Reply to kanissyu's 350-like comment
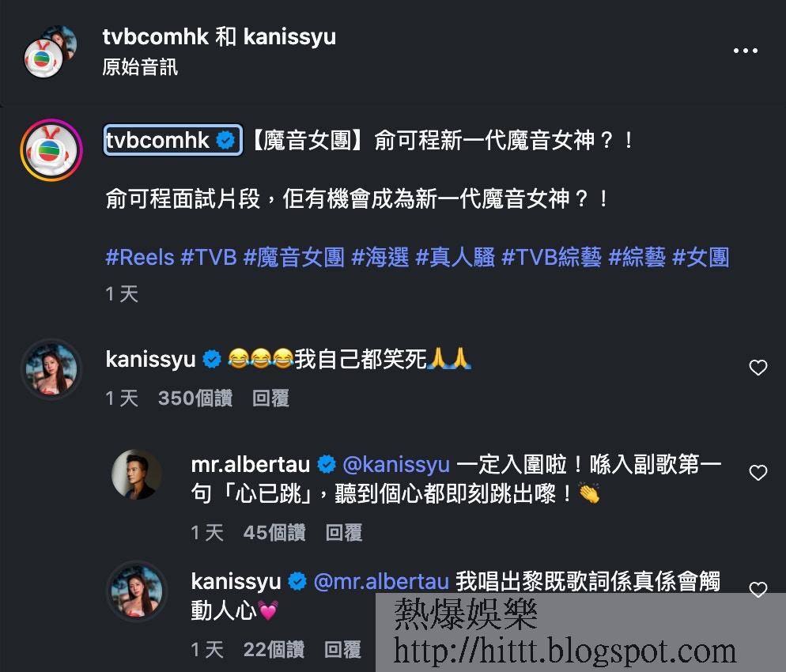Screen dimensions: 786x672 [x=270, y=398]
